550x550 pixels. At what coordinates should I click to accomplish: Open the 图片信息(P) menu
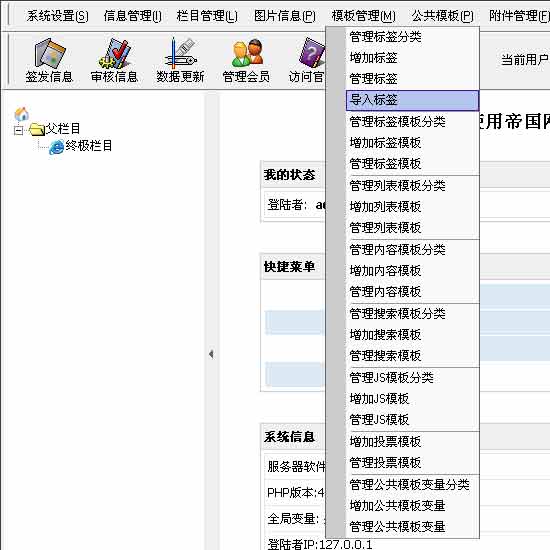tap(285, 16)
